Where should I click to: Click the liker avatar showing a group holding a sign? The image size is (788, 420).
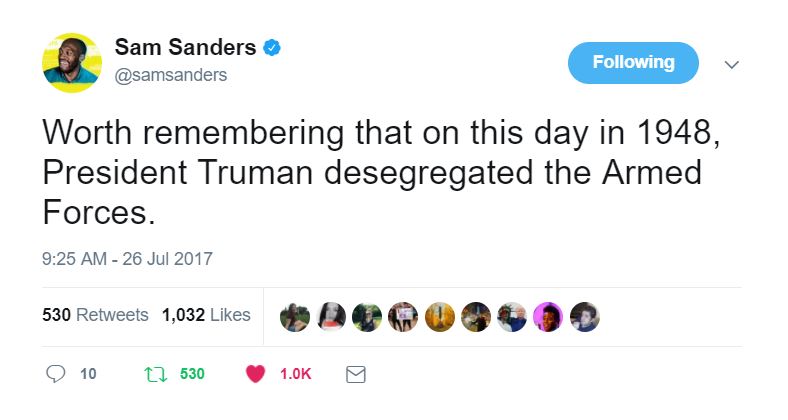pos(403,316)
